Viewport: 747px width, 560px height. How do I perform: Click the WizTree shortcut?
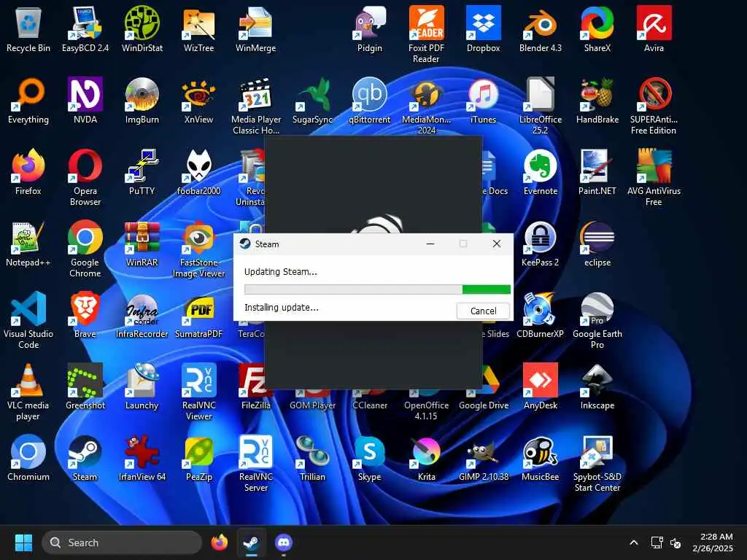tap(198, 28)
